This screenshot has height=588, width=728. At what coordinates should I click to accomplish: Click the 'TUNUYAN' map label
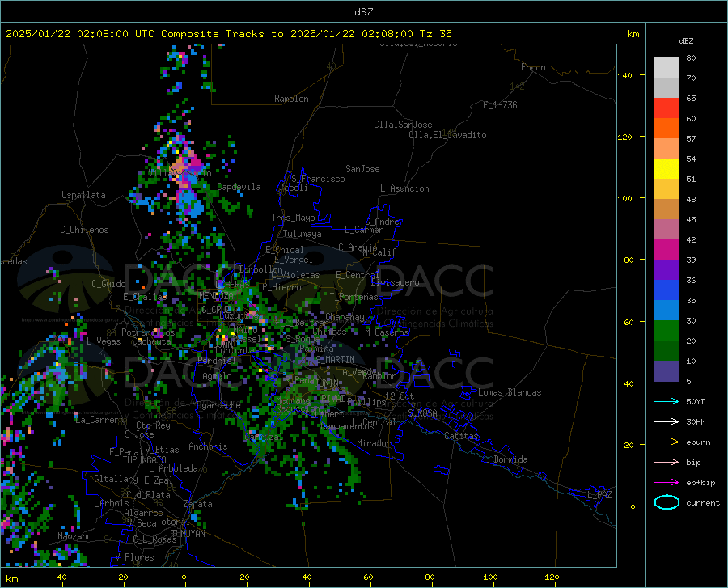coord(188,533)
